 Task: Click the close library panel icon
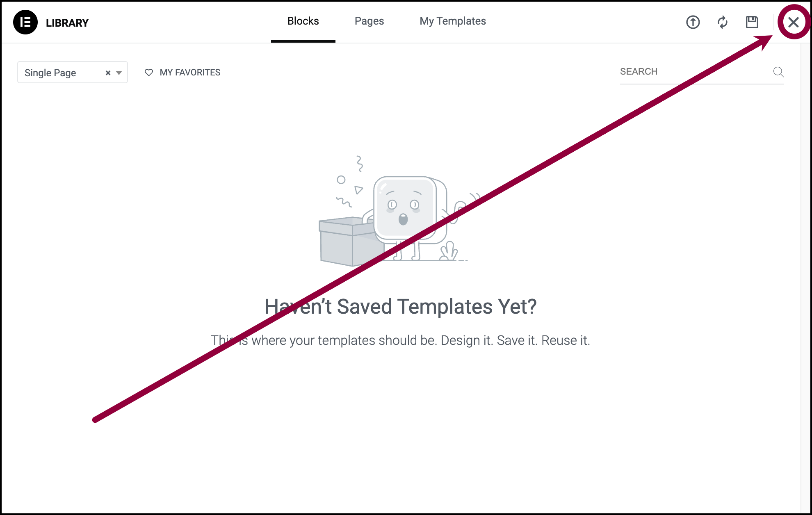click(794, 22)
